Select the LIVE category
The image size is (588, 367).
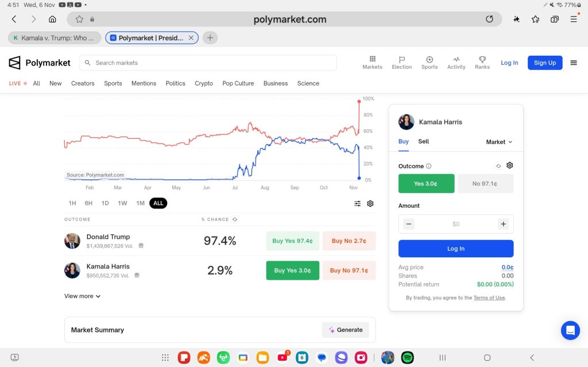coord(18,83)
